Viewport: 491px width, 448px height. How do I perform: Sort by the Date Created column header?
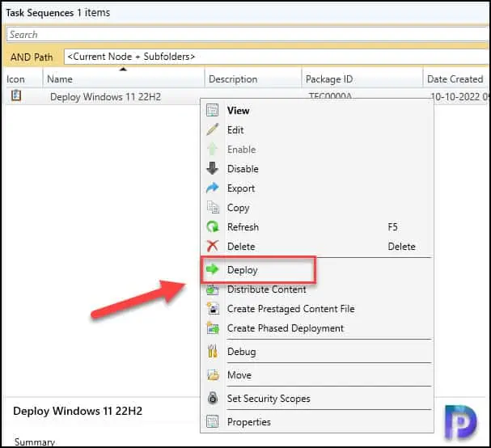(x=456, y=79)
